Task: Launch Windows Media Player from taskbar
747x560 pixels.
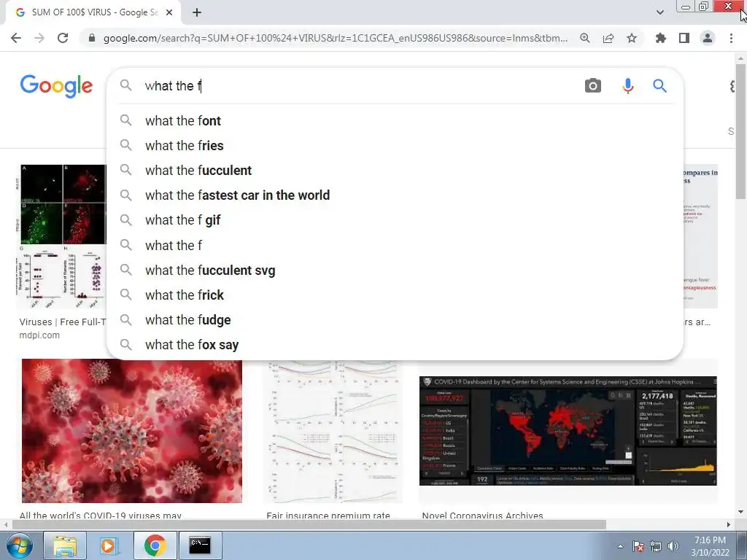Action: 109,545
